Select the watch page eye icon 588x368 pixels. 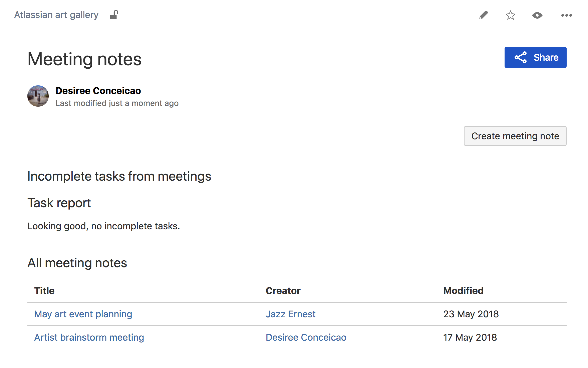coord(537,15)
